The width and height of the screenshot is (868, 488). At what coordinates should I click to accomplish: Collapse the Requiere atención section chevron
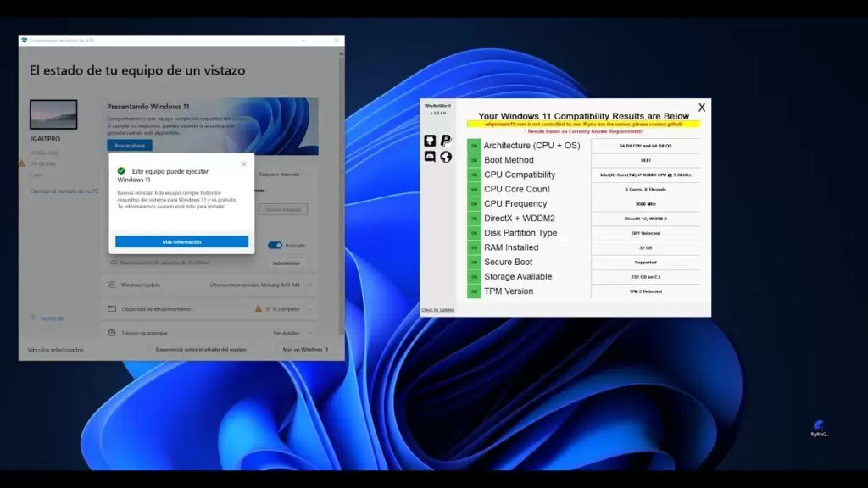coord(309,175)
